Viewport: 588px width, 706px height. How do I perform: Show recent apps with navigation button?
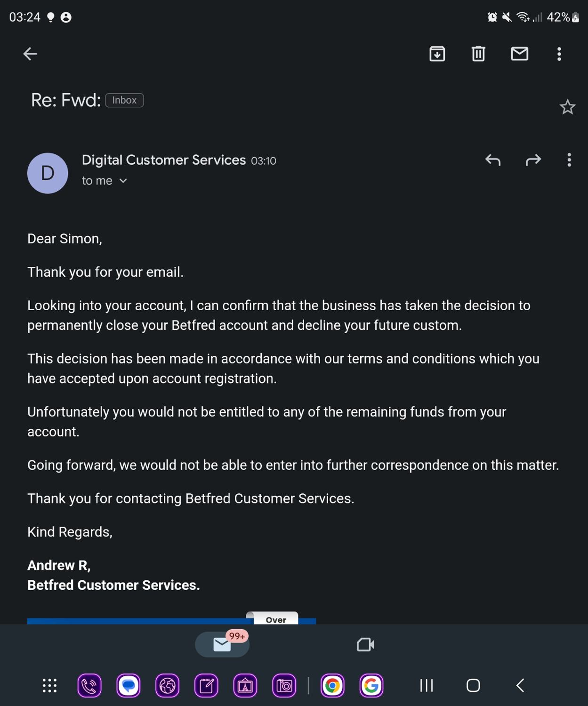click(427, 685)
